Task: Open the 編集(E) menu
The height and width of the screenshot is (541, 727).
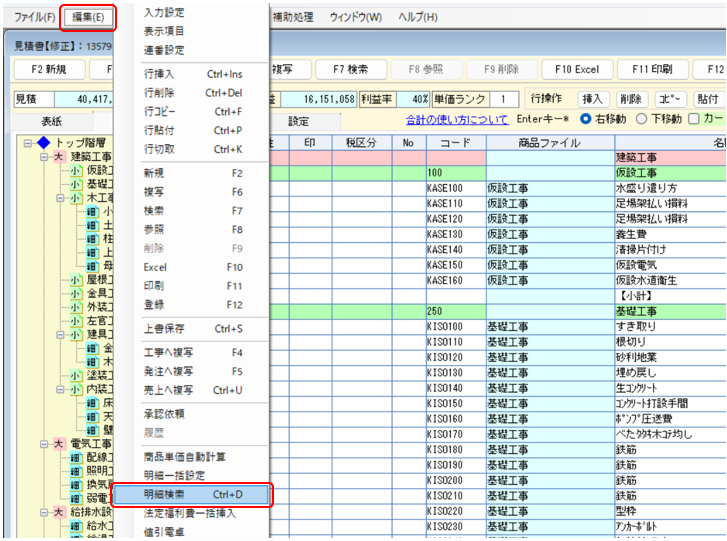Action: [x=88, y=18]
